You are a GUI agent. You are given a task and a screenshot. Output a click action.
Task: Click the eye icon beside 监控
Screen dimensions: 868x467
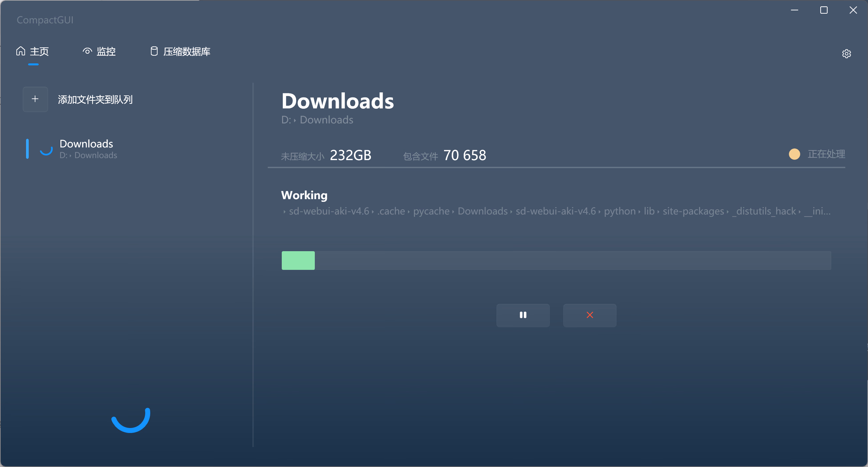(87, 51)
